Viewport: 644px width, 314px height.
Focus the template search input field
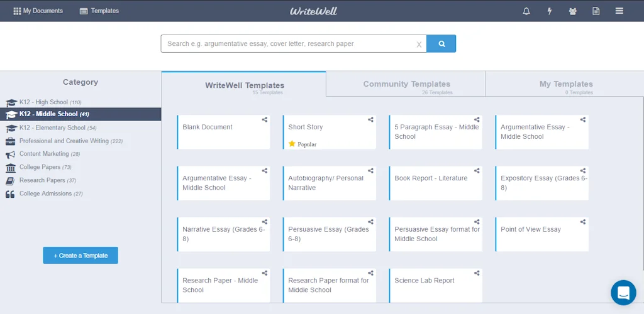[x=293, y=44]
